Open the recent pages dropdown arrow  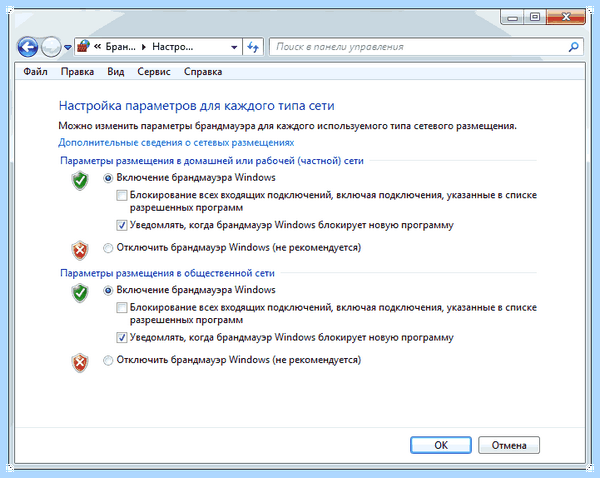pos(68,47)
